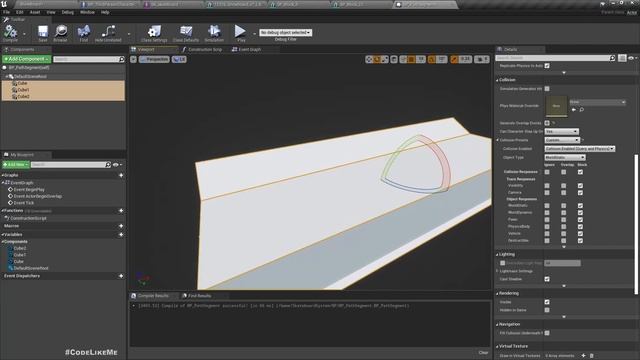Open Find in blueprint tool
This screenshot has width=640, height=360.
pos(84,31)
